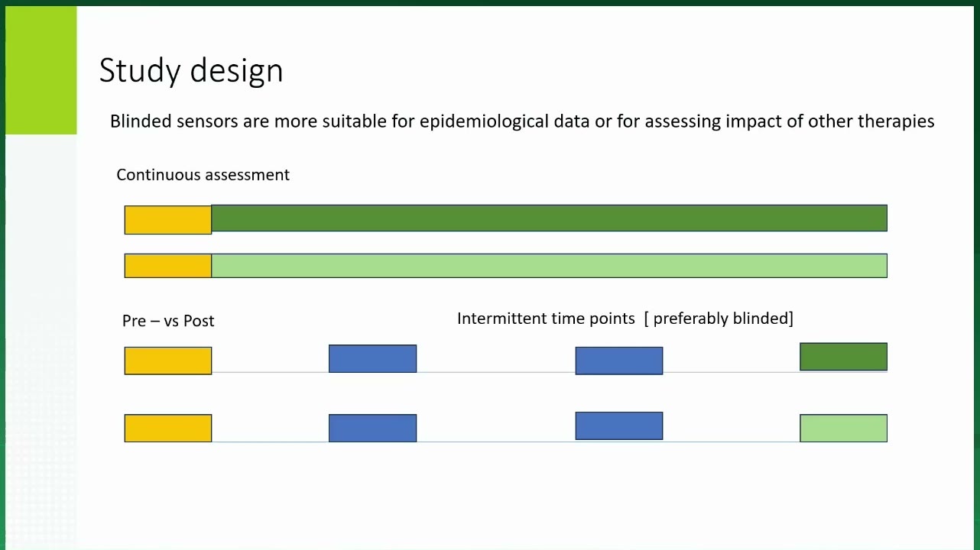Select the long light green continuous bar

coord(549,265)
